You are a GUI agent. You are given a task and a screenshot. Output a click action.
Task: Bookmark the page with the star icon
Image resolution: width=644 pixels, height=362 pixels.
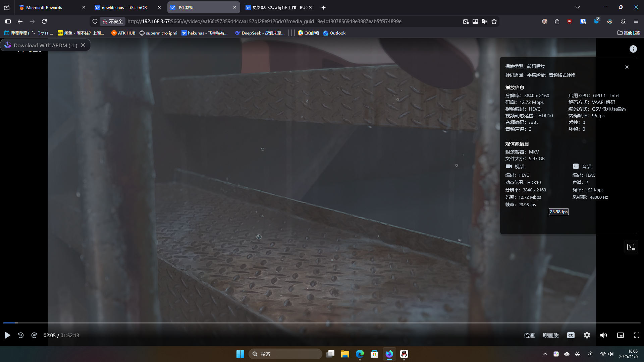click(x=494, y=21)
